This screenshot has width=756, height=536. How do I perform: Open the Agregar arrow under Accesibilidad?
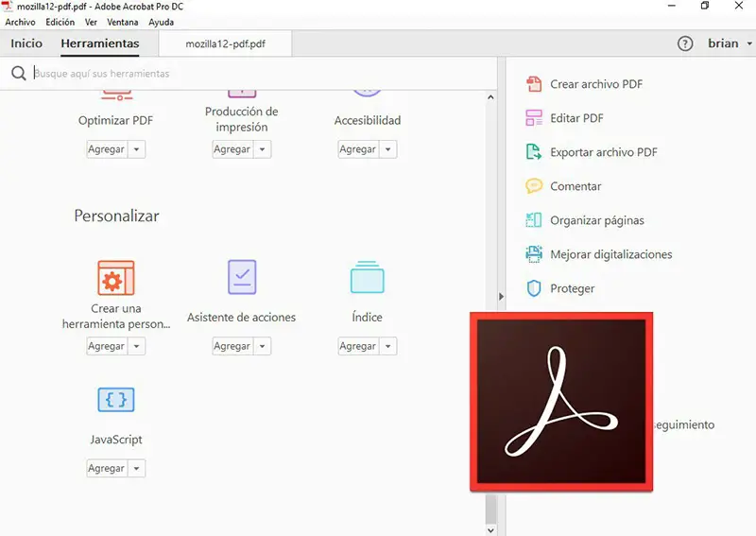pyautogui.click(x=388, y=149)
